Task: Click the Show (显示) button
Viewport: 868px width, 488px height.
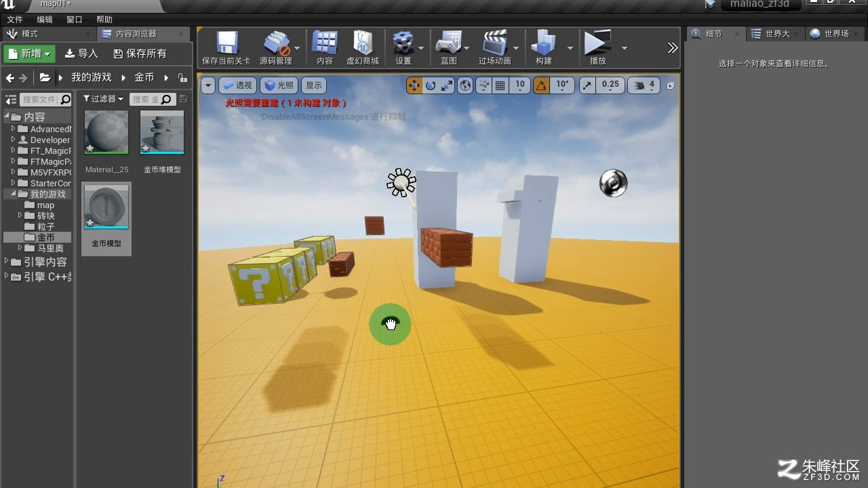Action: [313, 85]
